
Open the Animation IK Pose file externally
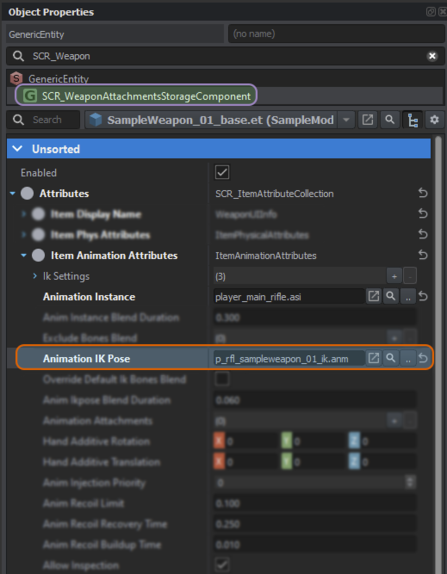pyautogui.click(x=373, y=358)
